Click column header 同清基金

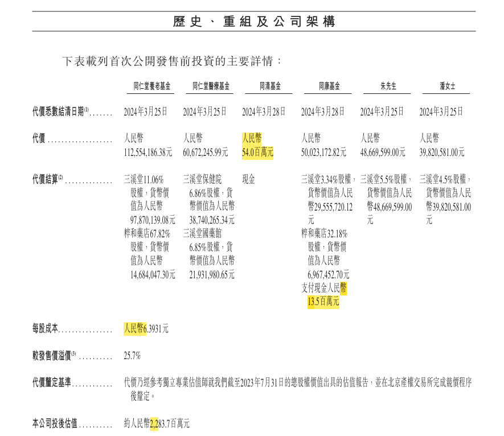pyautogui.click(x=270, y=86)
